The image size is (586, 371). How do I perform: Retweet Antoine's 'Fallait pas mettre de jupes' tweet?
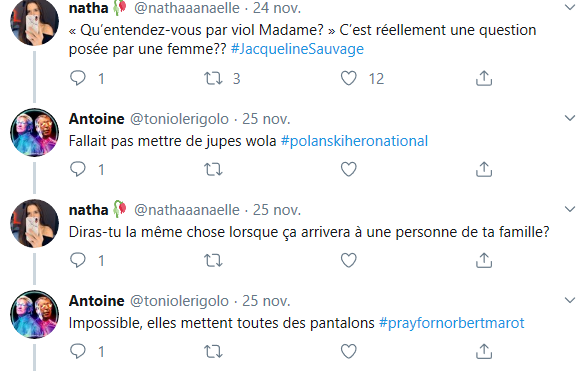coord(213,169)
